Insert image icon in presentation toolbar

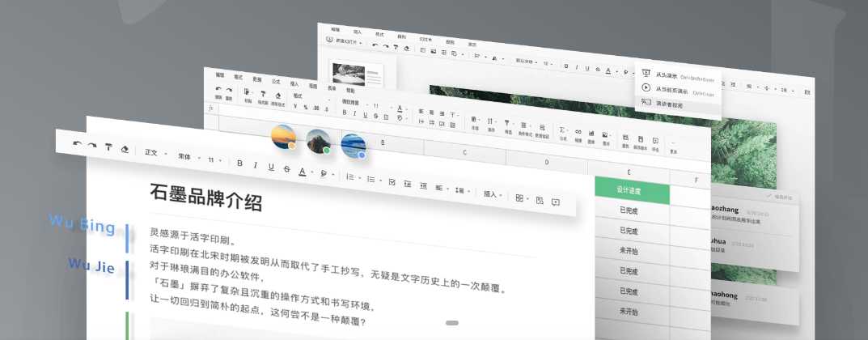(434, 51)
